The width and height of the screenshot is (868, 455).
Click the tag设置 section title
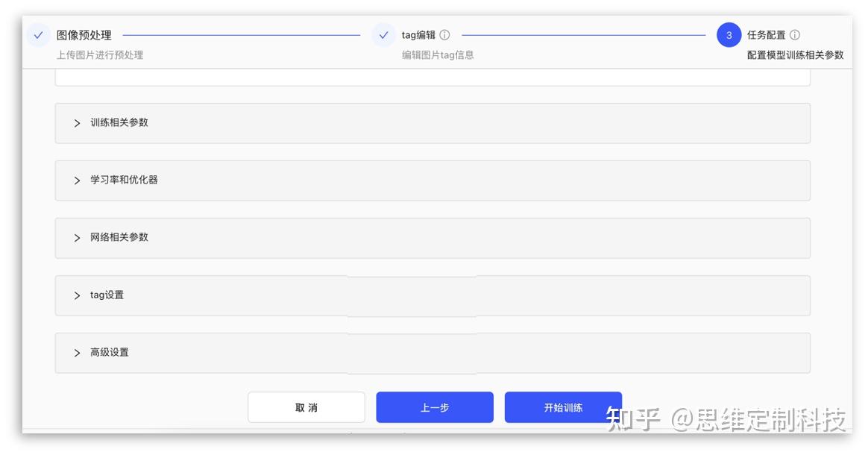point(107,295)
